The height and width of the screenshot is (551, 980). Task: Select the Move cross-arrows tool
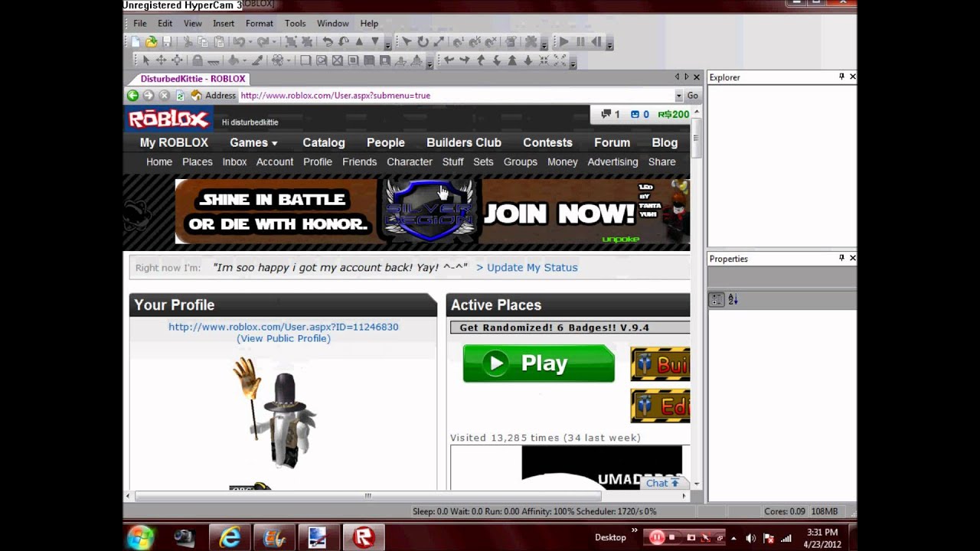pyautogui.click(x=161, y=60)
